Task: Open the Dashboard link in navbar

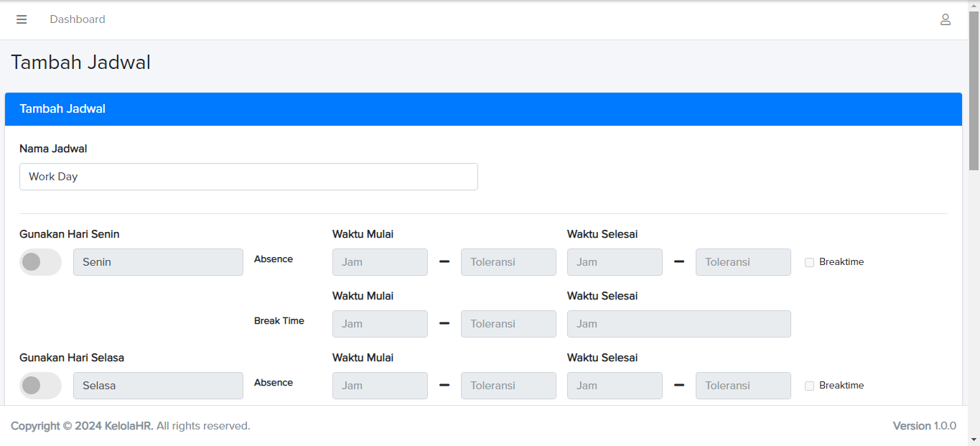Action: coord(78,19)
